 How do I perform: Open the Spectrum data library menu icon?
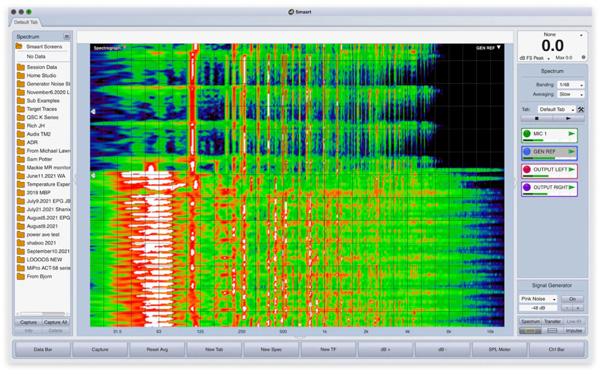(x=67, y=36)
